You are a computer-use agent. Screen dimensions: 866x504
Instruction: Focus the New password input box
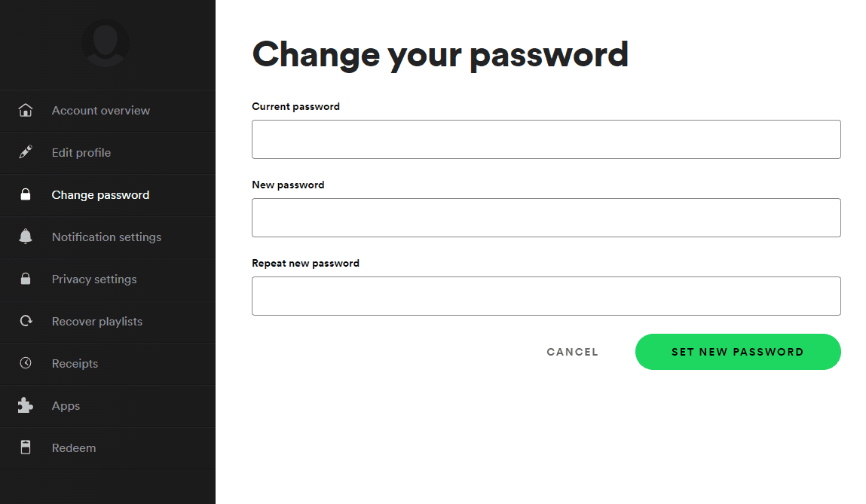(546, 218)
